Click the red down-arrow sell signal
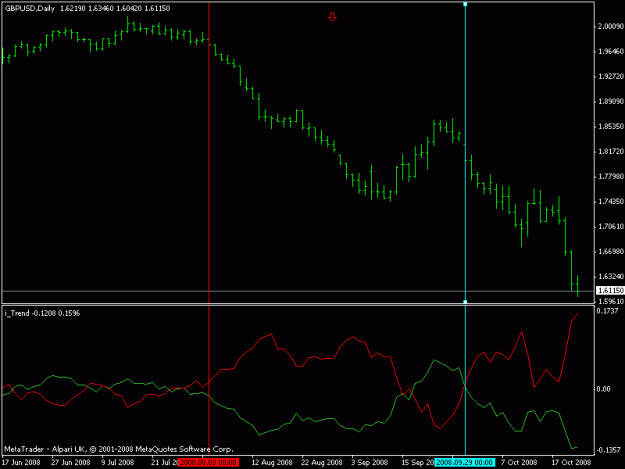This screenshot has height=469, width=625. [332, 17]
